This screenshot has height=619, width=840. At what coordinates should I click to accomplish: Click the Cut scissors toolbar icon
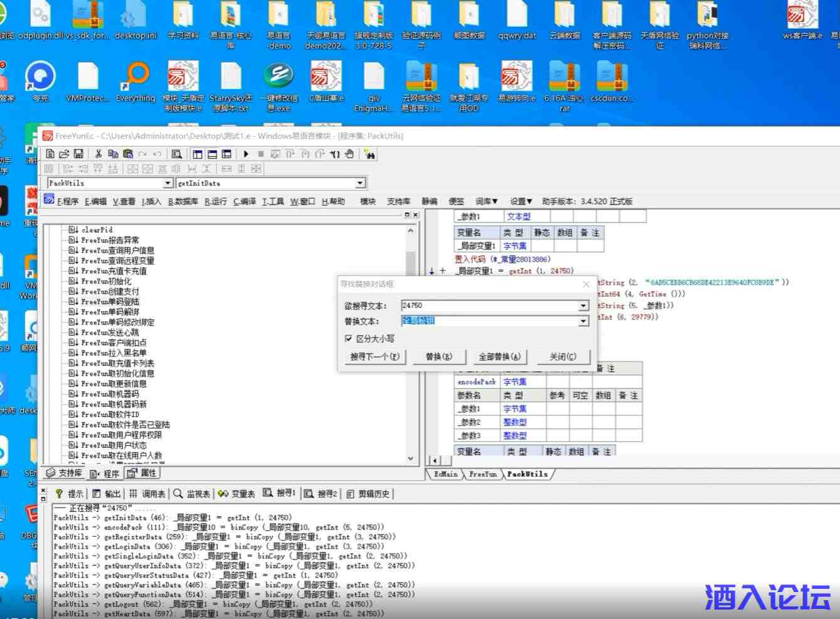point(98,154)
